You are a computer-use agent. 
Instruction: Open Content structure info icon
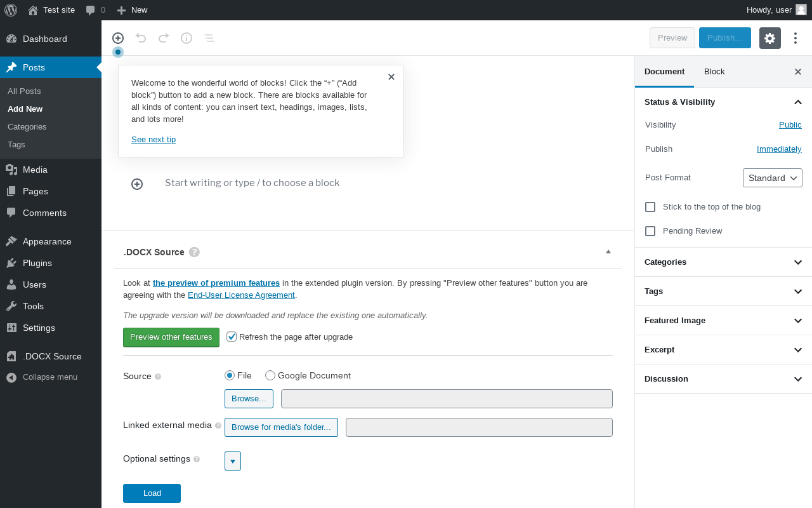pos(187,38)
